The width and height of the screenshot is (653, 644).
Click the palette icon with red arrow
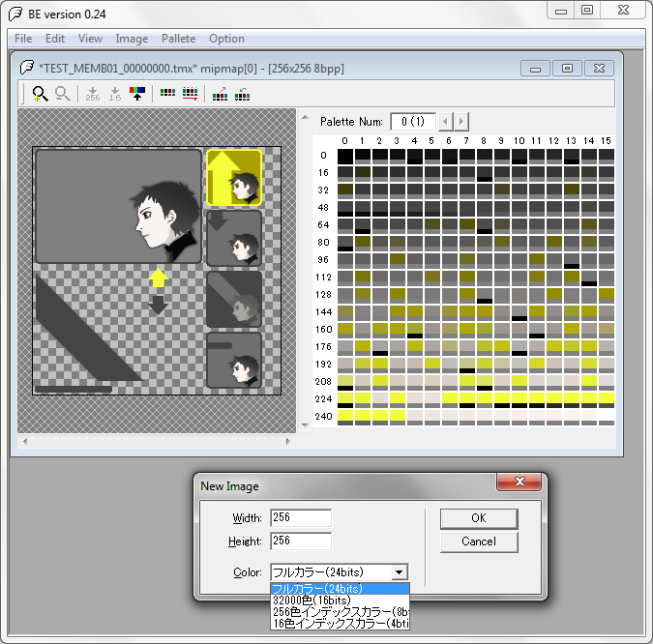[191, 94]
